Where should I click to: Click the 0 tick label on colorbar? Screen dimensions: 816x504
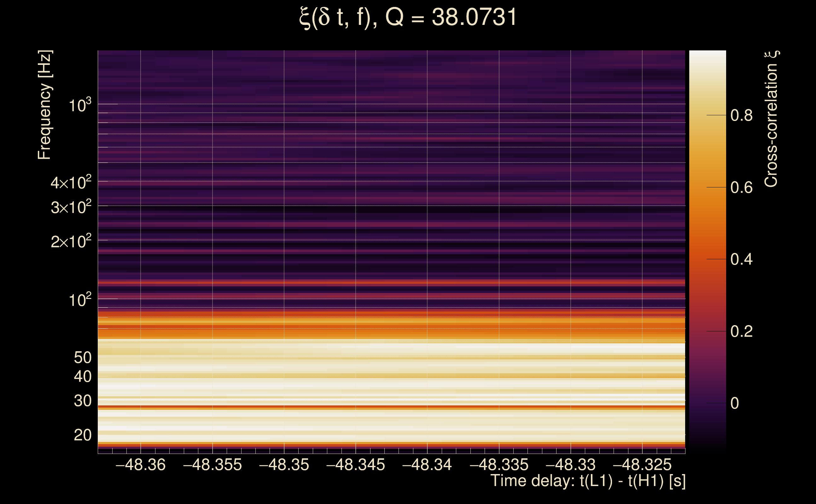point(735,403)
